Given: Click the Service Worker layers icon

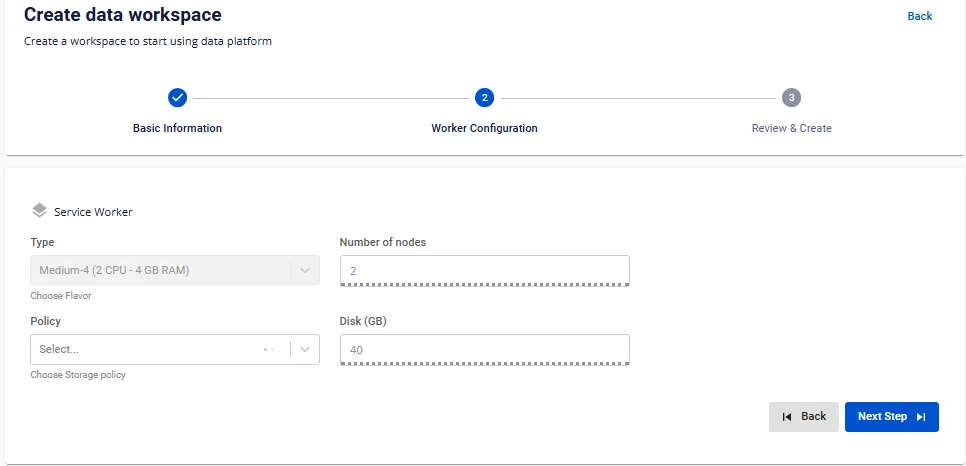Looking at the screenshot, I should pyautogui.click(x=39, y=211).
